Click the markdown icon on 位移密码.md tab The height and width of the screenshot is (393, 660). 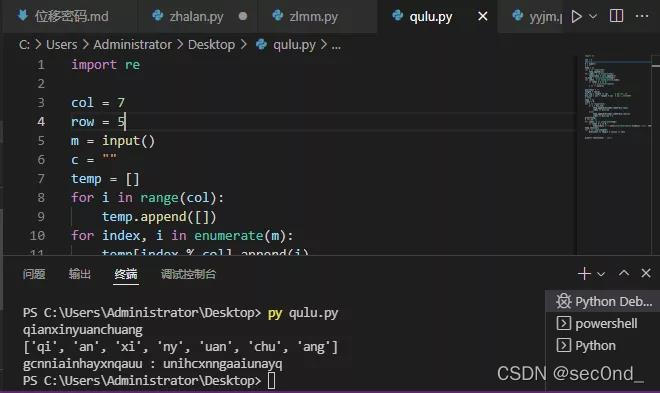(23, 16)
